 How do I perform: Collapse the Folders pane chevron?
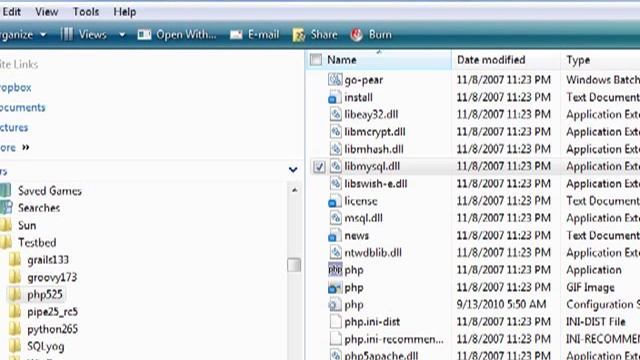293,169
